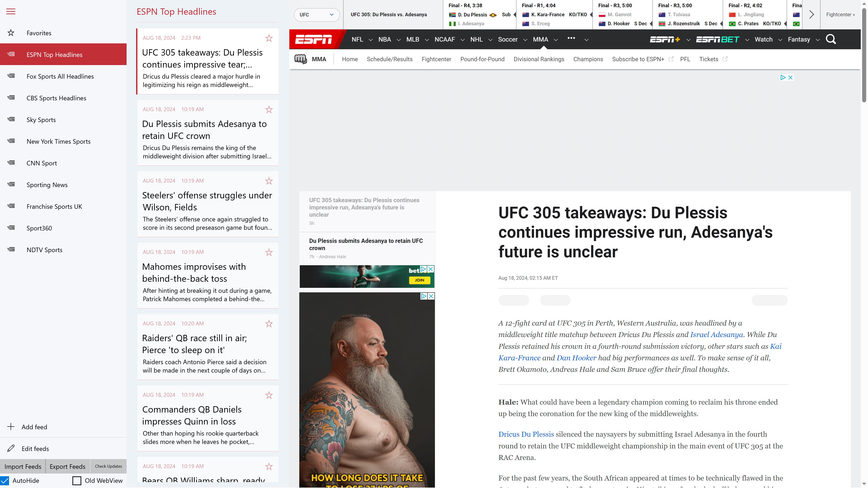Open the Israel Adesanya link
The image size is (868, 488).
716,334
